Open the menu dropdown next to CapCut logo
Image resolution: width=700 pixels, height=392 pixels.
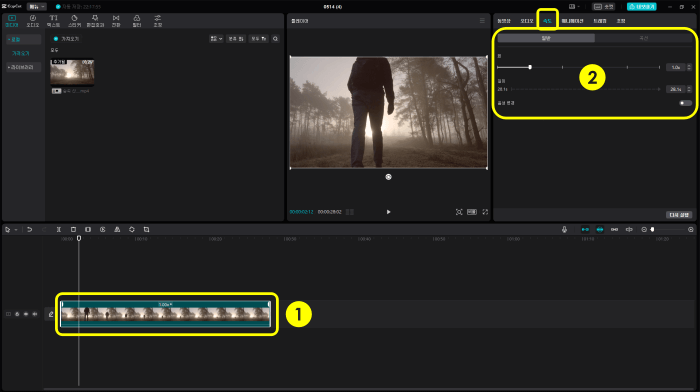click(37, 7)
